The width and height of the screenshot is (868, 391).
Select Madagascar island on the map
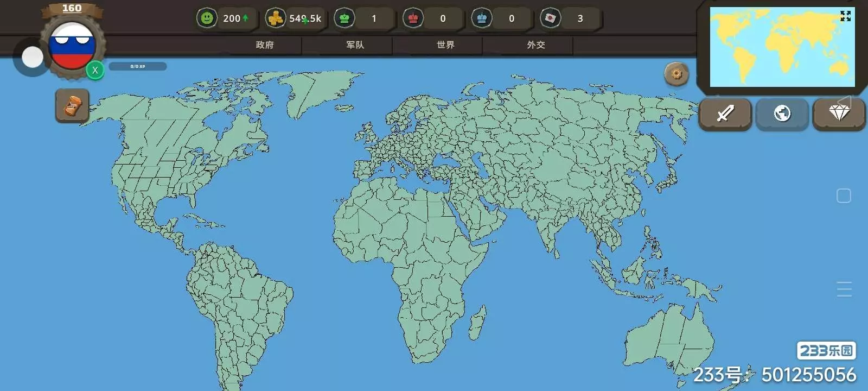pos(477,323)
